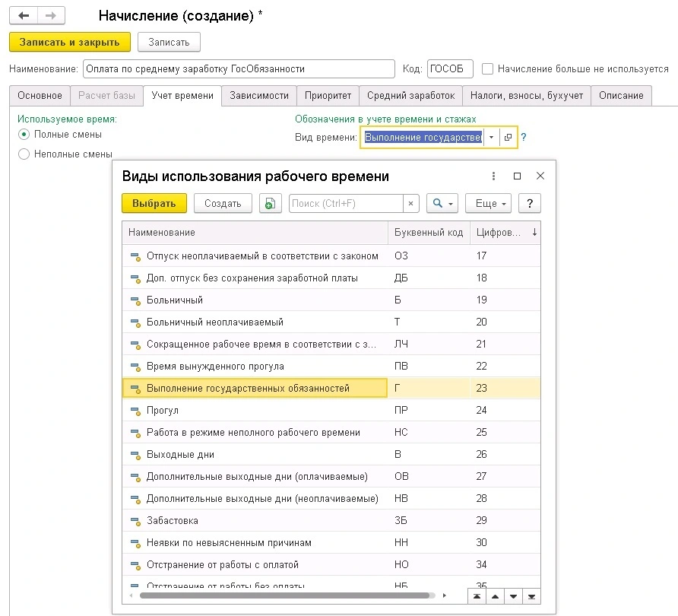Click the open-form icon next to Вид времени
The height and width of the screenshot is (616, 678).
tap(508, 138)
